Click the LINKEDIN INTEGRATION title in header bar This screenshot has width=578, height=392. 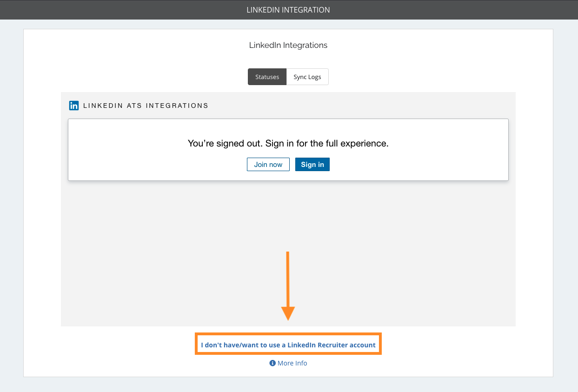point(288,10)
